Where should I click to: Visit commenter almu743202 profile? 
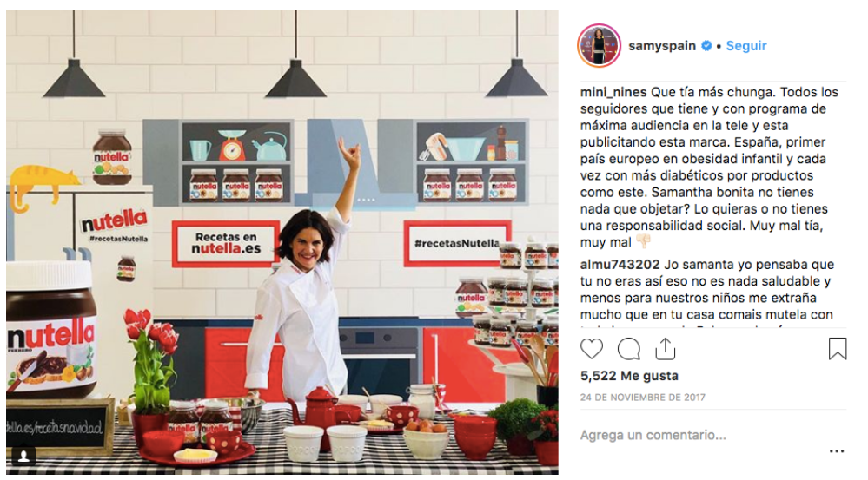point(620,265)
